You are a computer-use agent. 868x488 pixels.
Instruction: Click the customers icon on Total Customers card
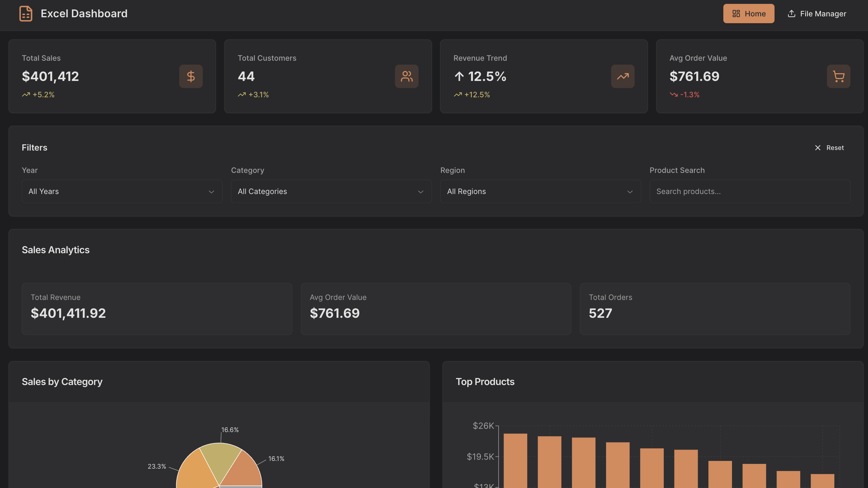[407, 76]
